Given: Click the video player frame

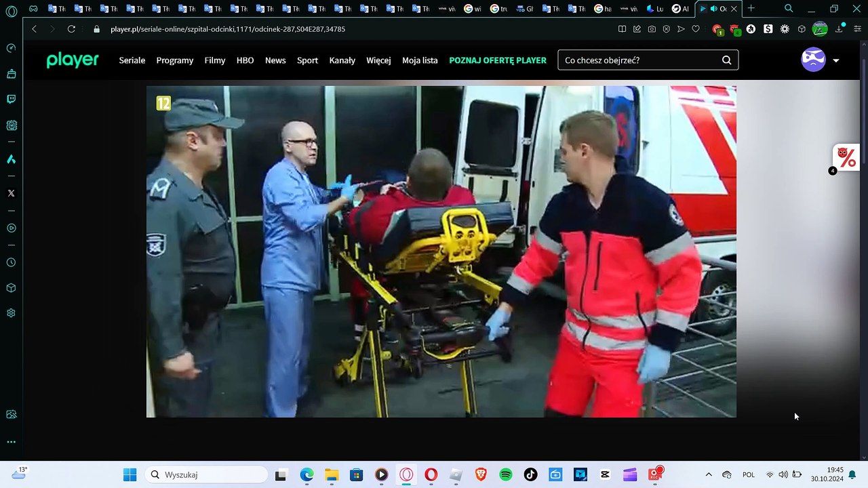Looking at the screenshot, I should (441, 251).
